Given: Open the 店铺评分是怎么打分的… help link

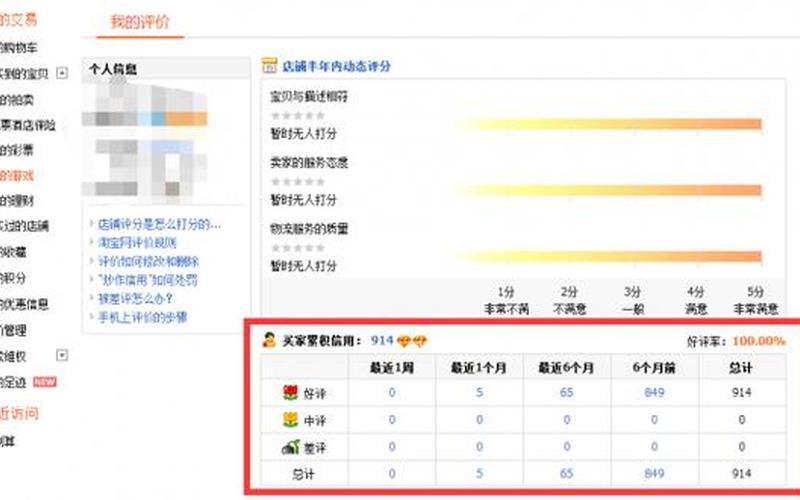Looking at the screenshot, I should [159, 224].
